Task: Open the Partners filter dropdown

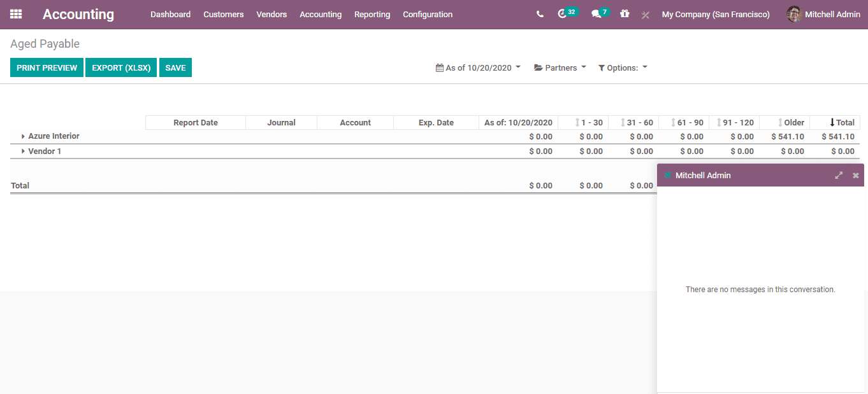Action: 560,67
